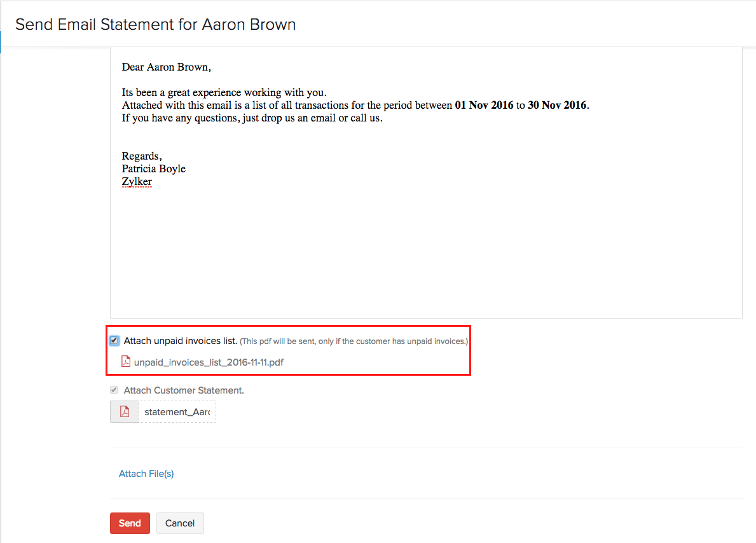Click the bold "30 Nov 2016" date
The image size is (756, 543).
coord(557,106)
